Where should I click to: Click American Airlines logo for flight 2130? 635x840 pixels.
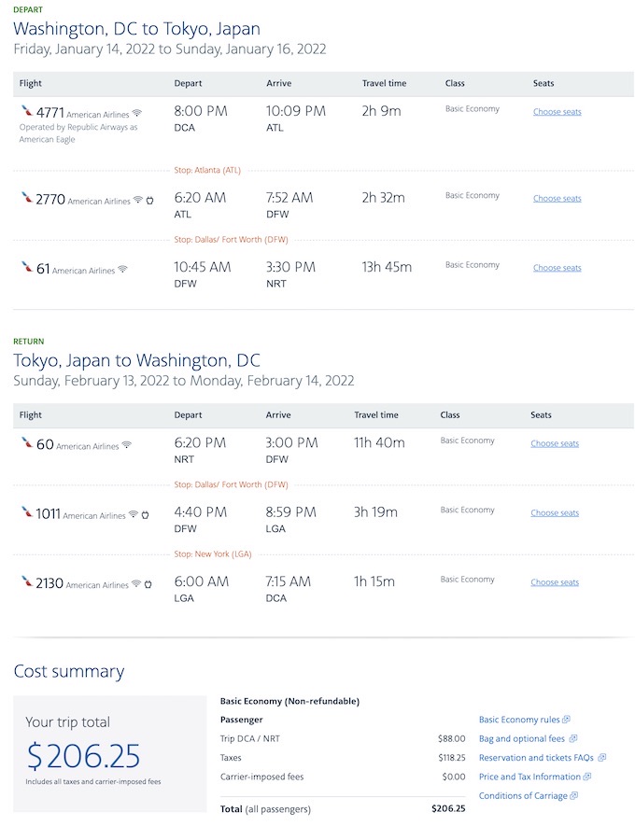(x=27, y=581)
